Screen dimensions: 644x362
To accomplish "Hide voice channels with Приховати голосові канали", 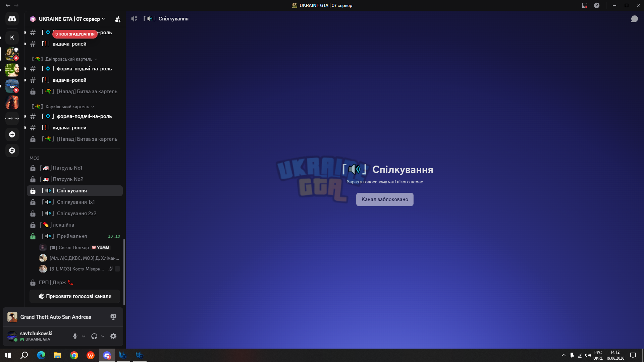I will [x=75, y=296].
